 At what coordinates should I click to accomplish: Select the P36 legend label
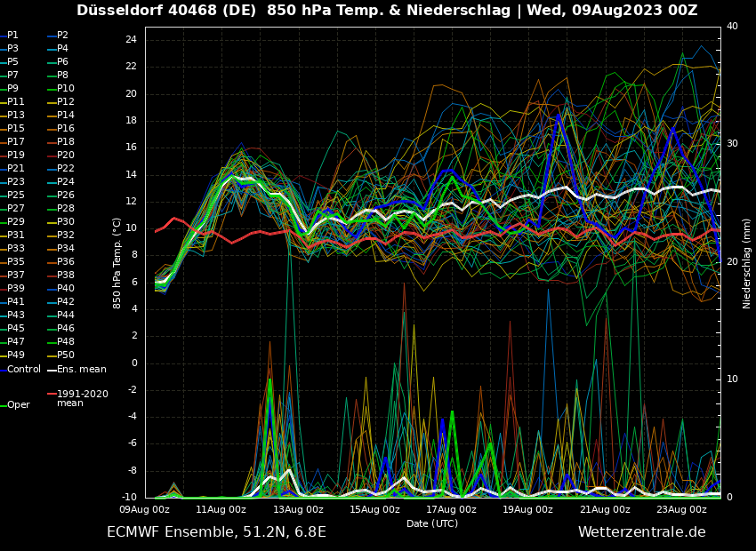pos(66,262)
